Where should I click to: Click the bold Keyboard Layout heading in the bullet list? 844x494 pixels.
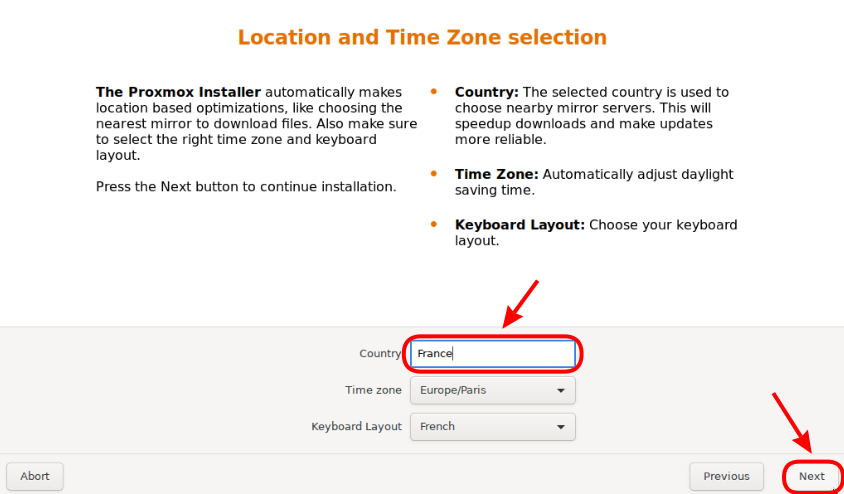[x=519, y=225]
